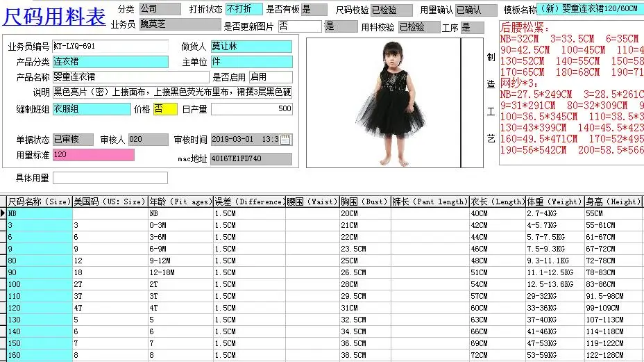Screen dimensions: 644x362
Task: Click length cell 60CM
Action: click(498, 308)
